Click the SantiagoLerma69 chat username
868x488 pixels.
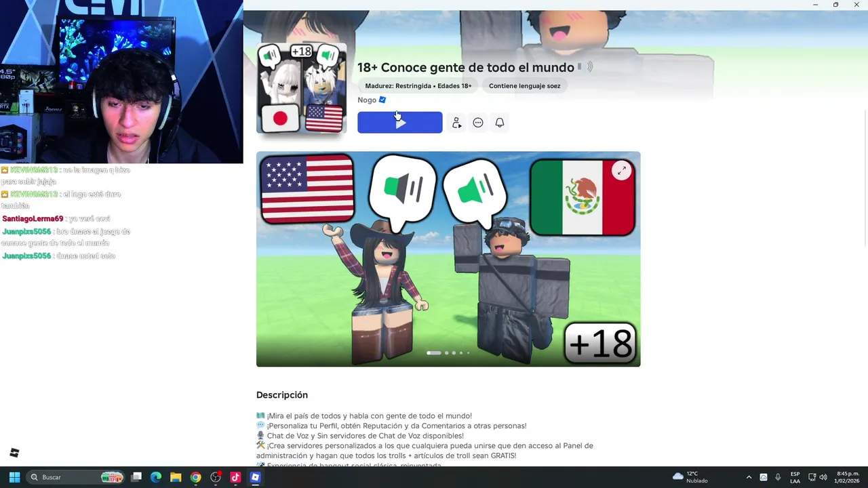click(x=33, y=219)
